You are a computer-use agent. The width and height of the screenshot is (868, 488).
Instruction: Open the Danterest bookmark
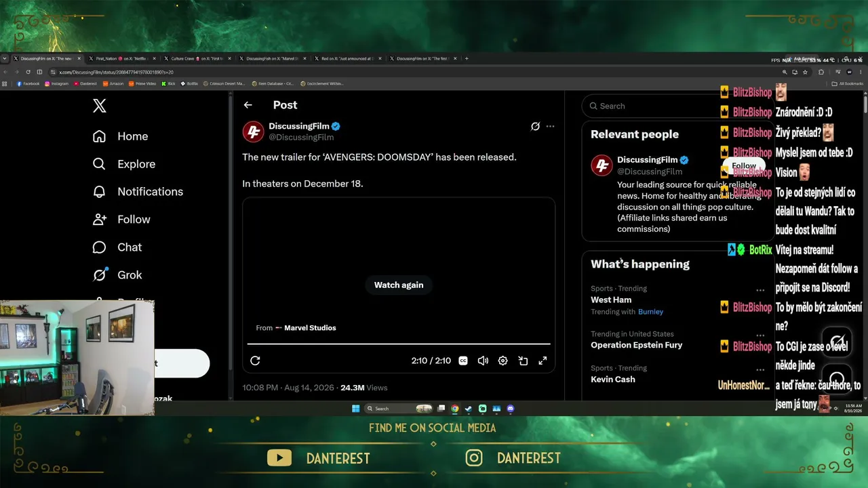pos(85,83)
